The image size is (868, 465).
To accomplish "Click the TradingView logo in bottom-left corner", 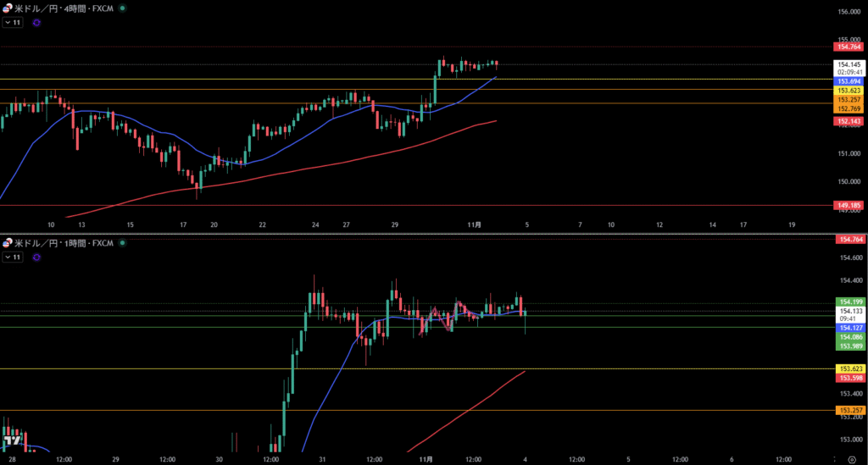I will click(12, 440).
